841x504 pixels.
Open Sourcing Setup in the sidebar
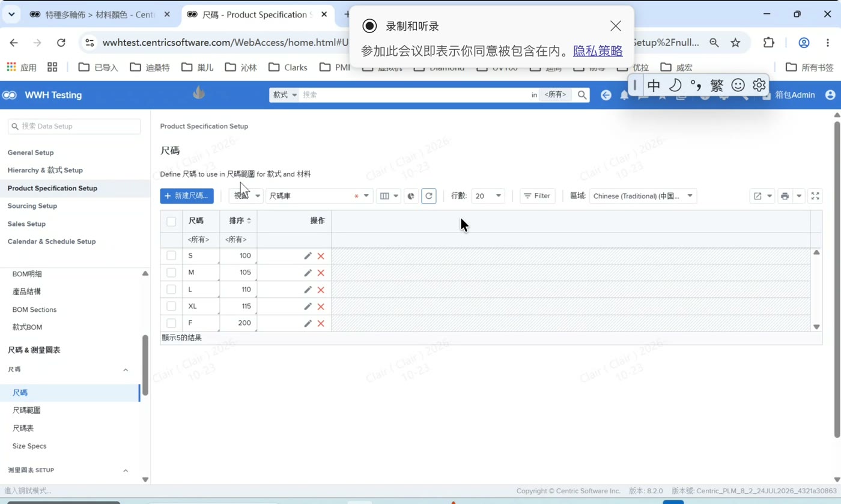pyautogui.click(x=32, y=206)
